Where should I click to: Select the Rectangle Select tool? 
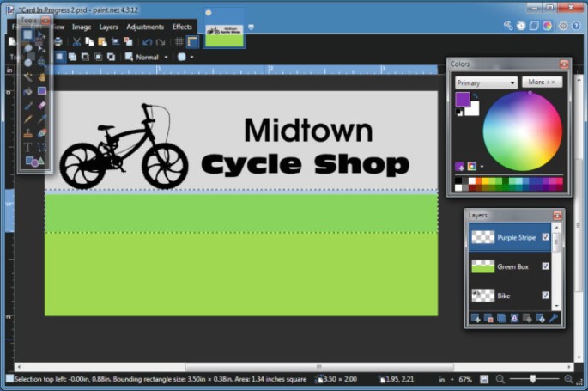[27, 35]
